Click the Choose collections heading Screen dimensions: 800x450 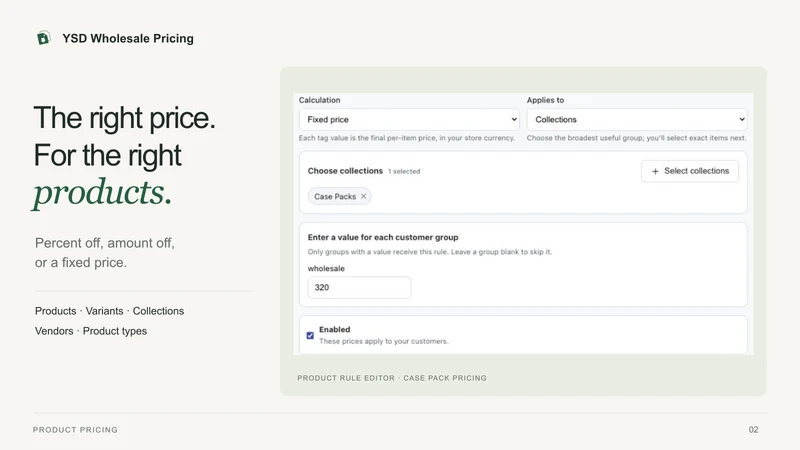pyautogui.click(x=345, y=171)
